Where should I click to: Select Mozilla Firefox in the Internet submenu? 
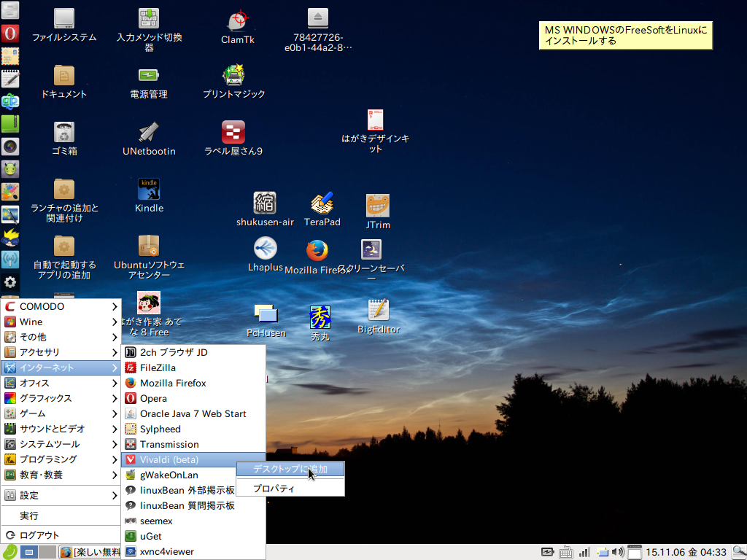click(193, 383)
